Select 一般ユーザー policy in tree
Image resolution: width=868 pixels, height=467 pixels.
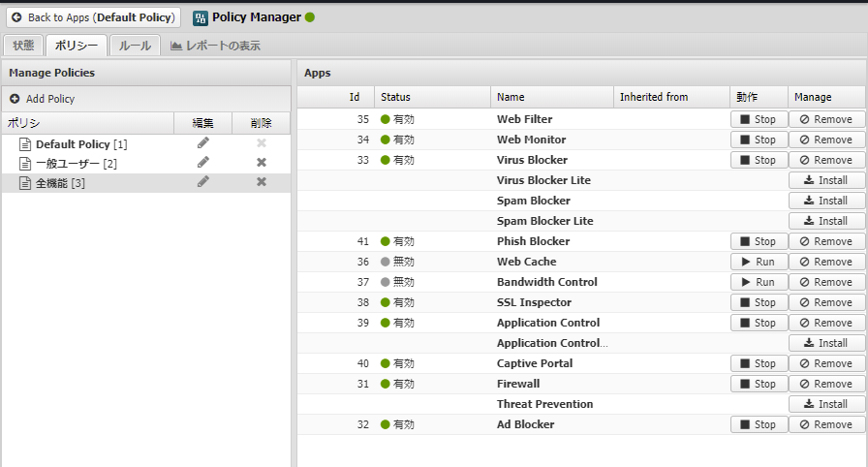(76, 163)
